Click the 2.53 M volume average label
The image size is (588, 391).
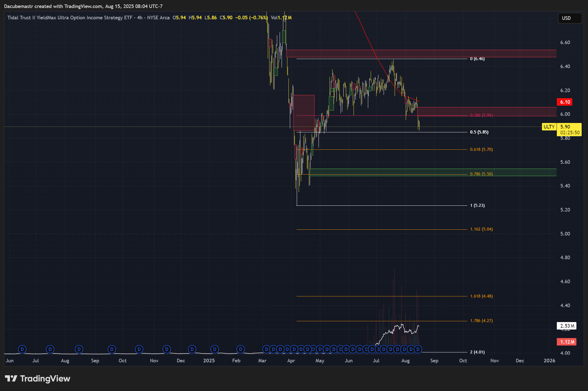tap(566, 326)
